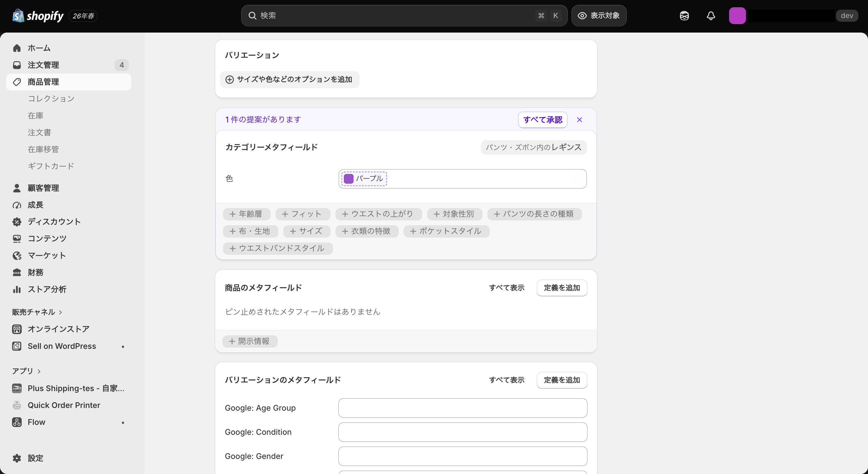Click the Google: Condition input
This screenshot has height=474, width=868.
click(x=463, y=432)
